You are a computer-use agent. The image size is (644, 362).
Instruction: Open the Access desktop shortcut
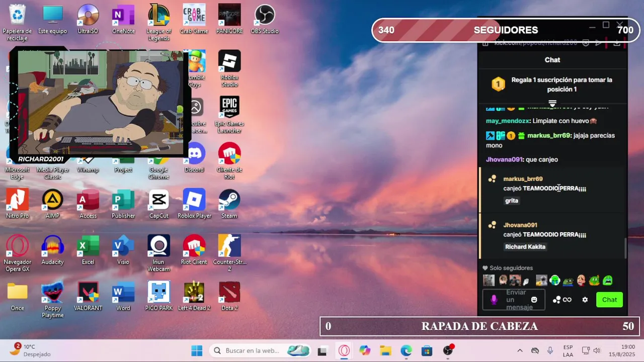[88, 204]
